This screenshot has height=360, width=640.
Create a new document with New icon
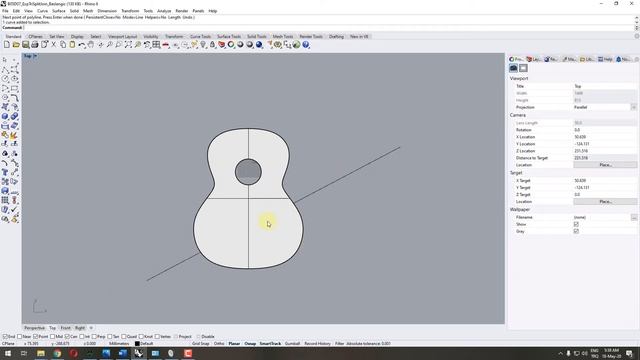point(7,44)
